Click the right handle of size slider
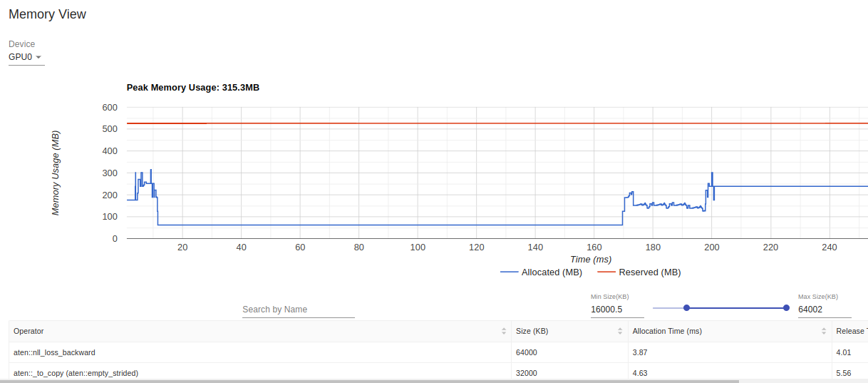 (786, 308)
